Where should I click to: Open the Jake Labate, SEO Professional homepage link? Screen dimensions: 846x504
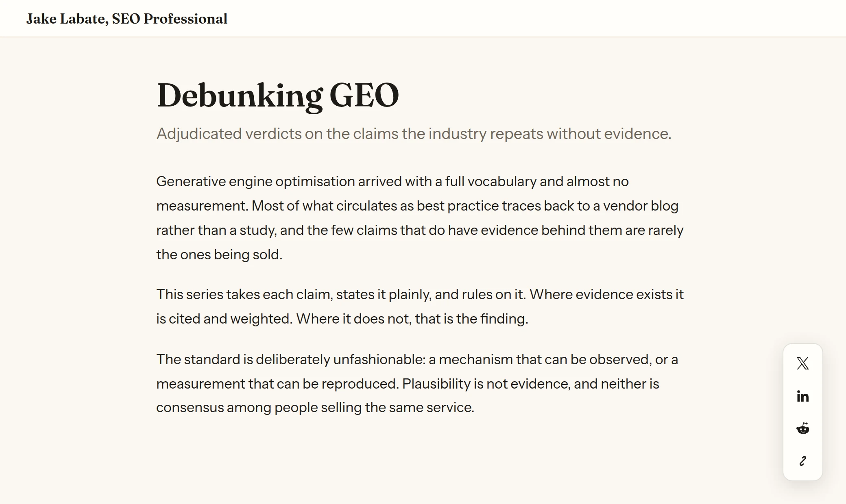(x=127, y=19)
